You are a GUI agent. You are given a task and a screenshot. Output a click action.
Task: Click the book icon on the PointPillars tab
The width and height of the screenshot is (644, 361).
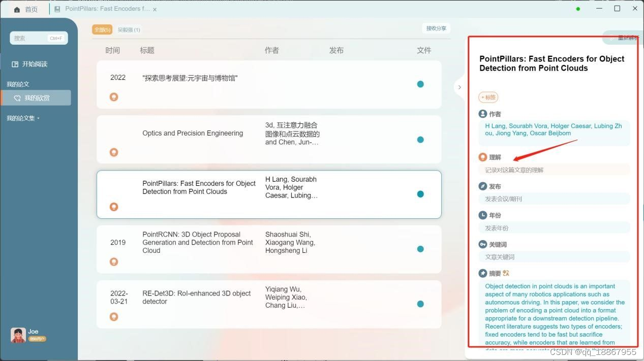coord(57,9)
